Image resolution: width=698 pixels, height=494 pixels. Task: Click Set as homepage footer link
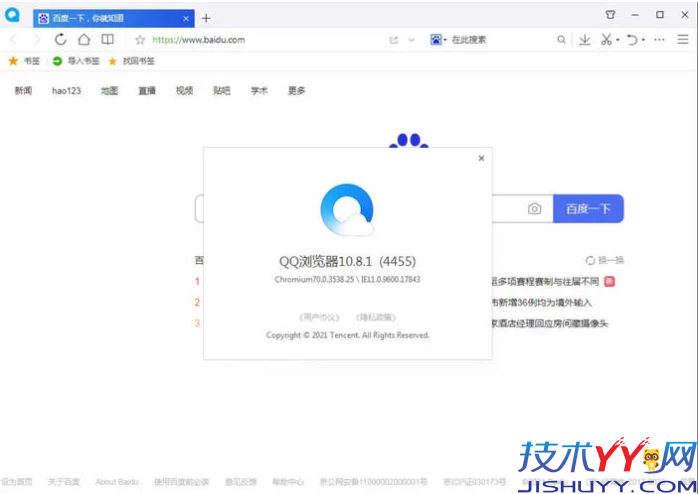(16, 482)
